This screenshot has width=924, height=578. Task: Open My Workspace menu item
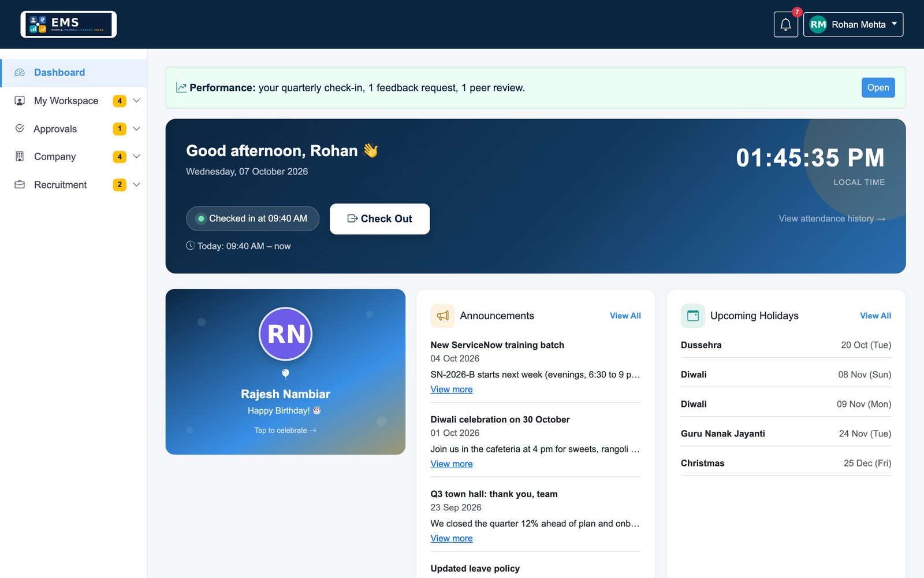point(74,101)
